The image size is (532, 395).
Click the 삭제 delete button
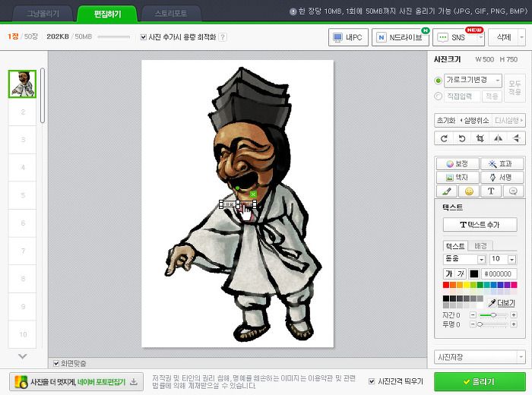click(503, 37)
